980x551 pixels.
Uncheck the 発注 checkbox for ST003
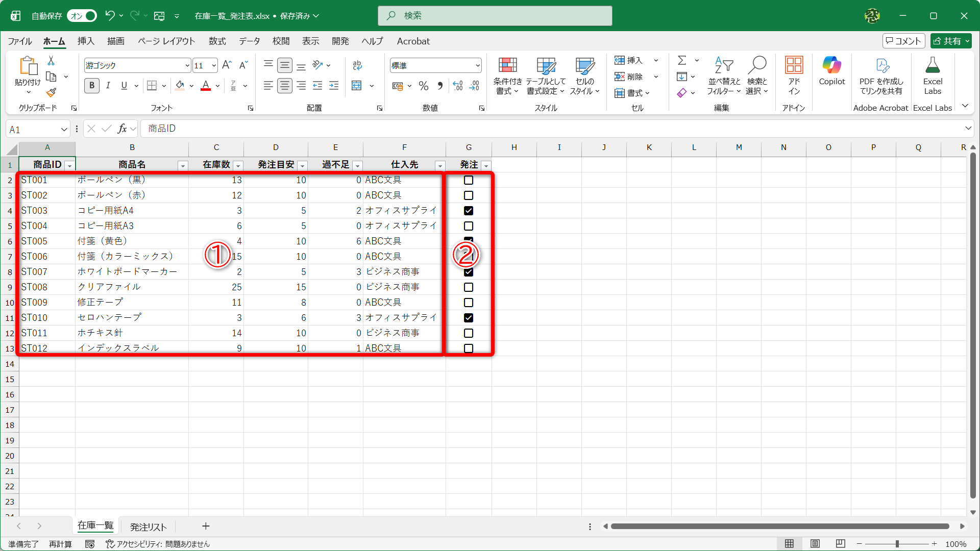click(468, 211)
